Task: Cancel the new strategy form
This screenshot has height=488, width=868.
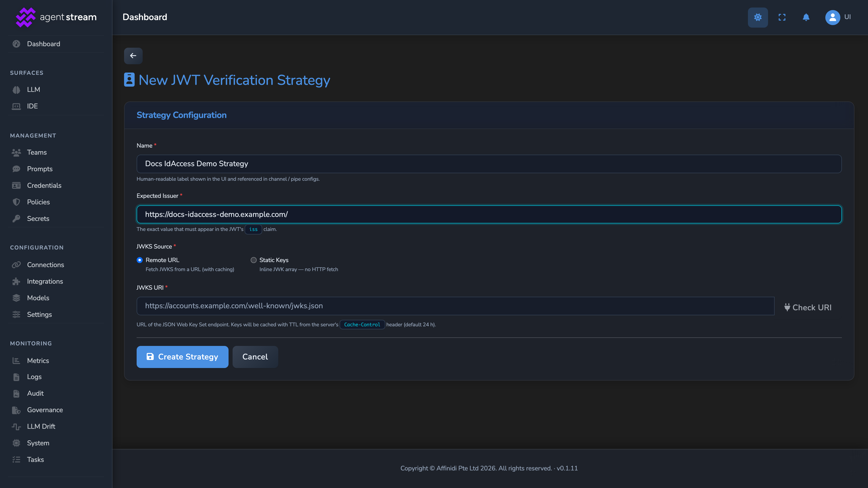Action: point(255,357)
